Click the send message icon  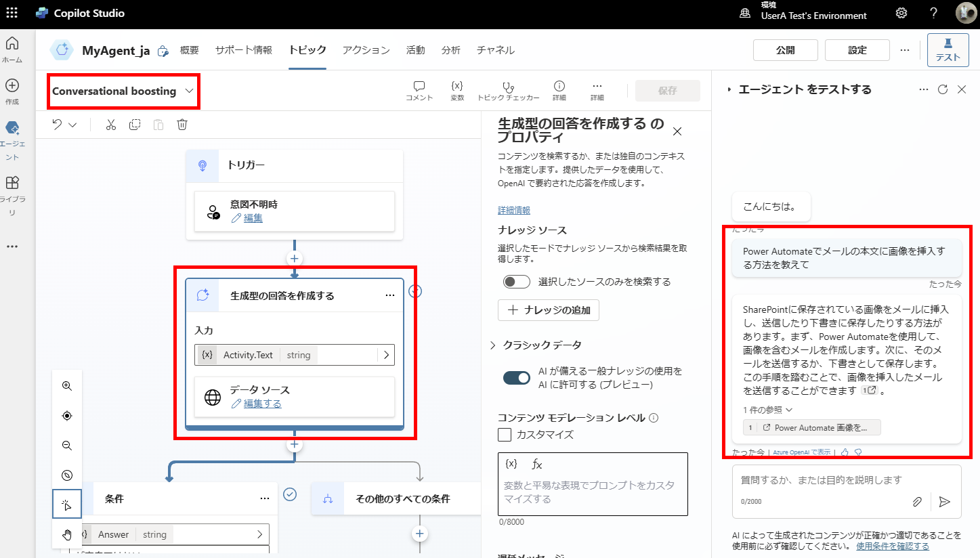[x=945, y=502]
